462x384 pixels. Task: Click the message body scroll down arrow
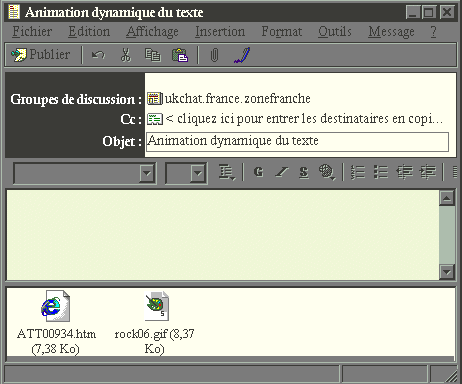click(447, 272)
